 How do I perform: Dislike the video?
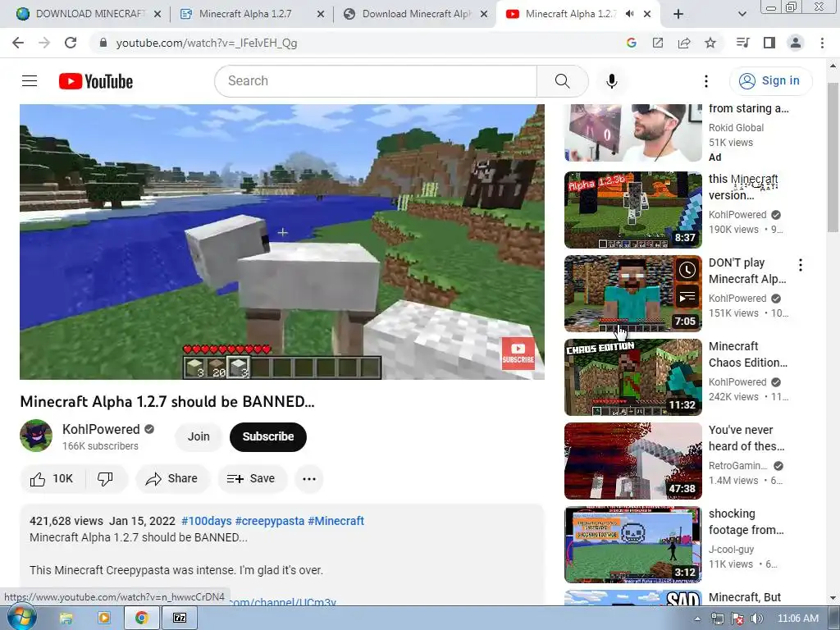tap(106, 478)
